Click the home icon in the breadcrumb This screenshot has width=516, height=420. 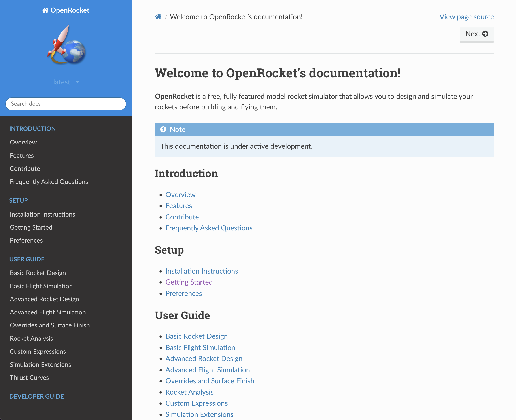158,17
